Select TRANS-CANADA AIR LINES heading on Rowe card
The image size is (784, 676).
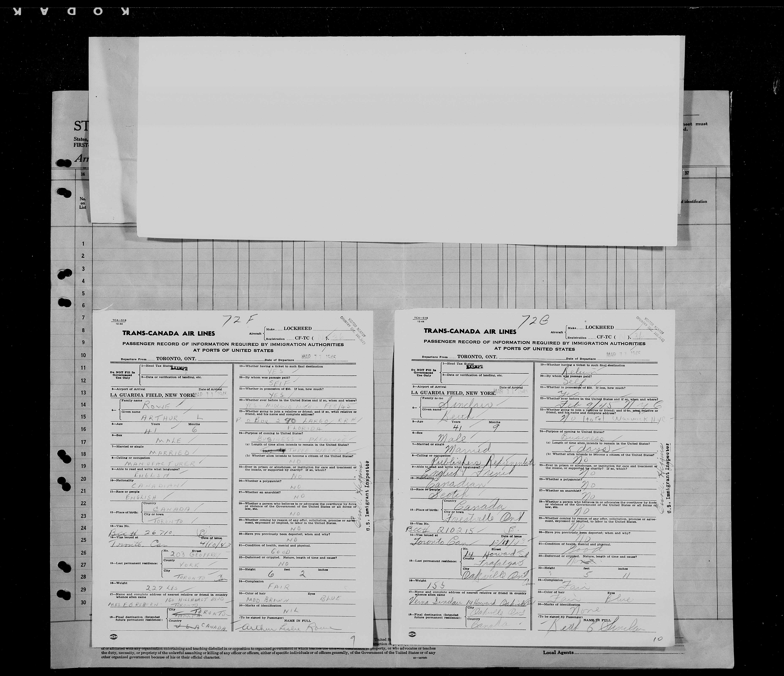point(169,333)
